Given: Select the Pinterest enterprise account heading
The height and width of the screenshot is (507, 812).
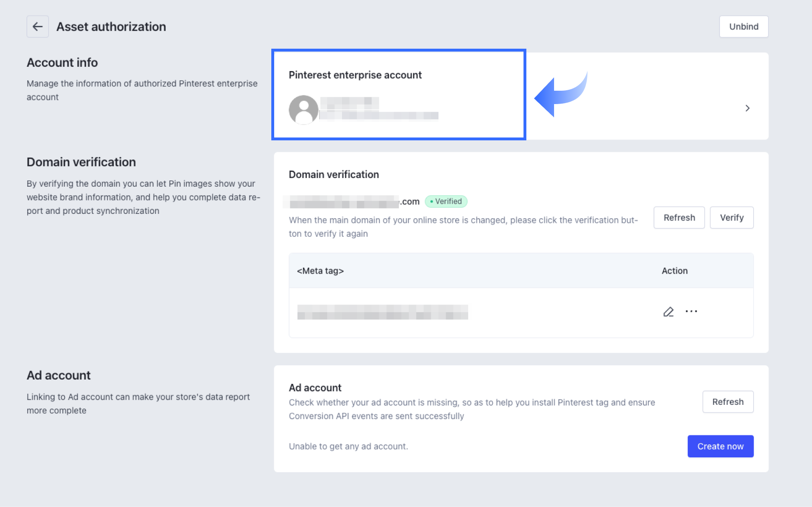Looking at the screenshot, I should click(x=355, y=75).
